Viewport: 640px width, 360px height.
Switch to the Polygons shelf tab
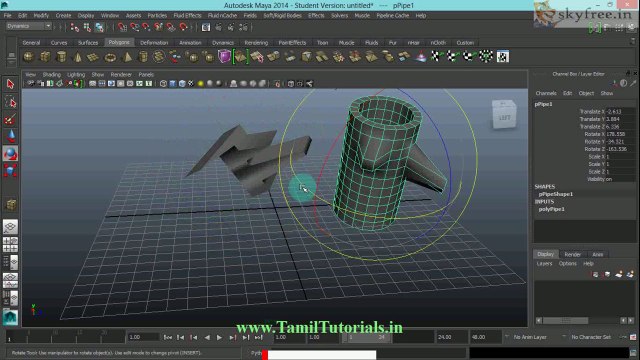119,42
